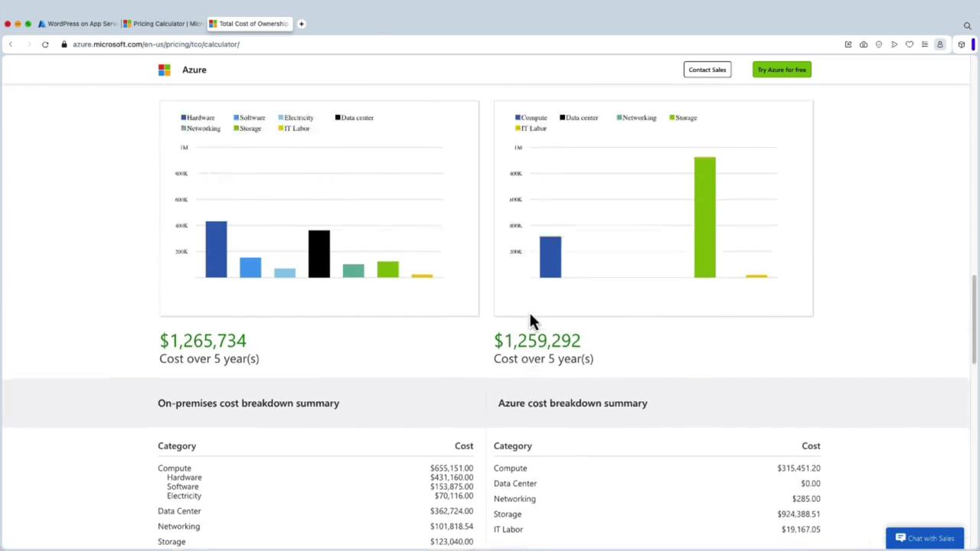This screenshot has height=551, width=980.
Task: Click the shield privacy protection icon
Action: click(x=878, y=44)
